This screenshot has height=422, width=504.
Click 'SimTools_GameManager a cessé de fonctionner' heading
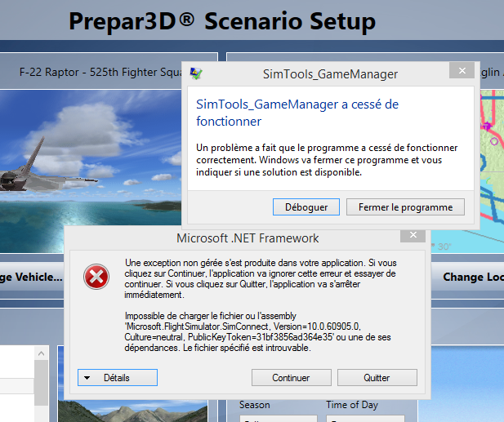tap(297, 113)
